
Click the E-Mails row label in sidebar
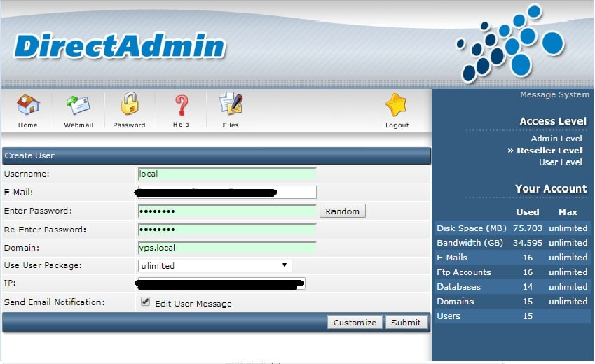point(451,258)
